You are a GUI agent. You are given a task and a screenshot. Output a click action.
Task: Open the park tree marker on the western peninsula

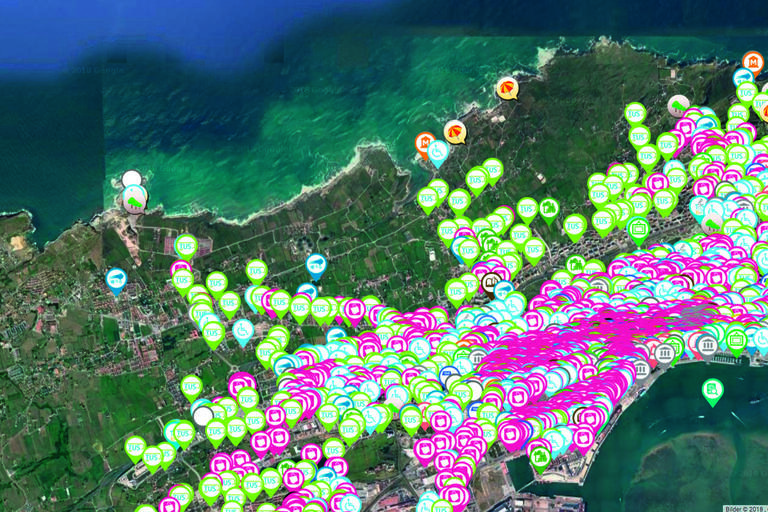coord(134,198)
